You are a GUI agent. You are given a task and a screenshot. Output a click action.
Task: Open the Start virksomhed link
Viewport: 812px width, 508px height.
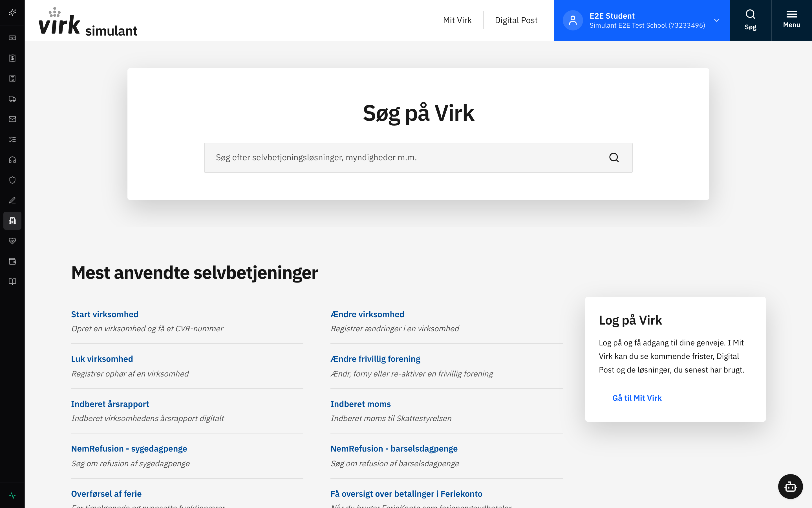tap(105, 314)
